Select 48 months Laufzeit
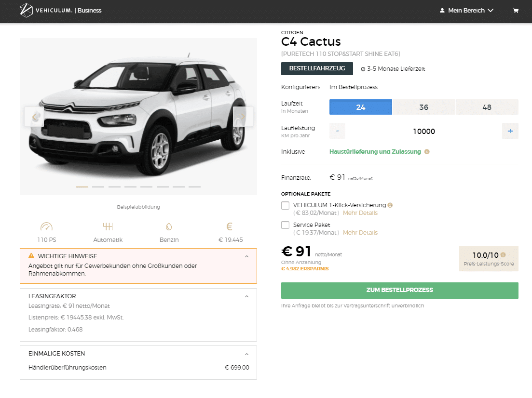 click(487, 107)
